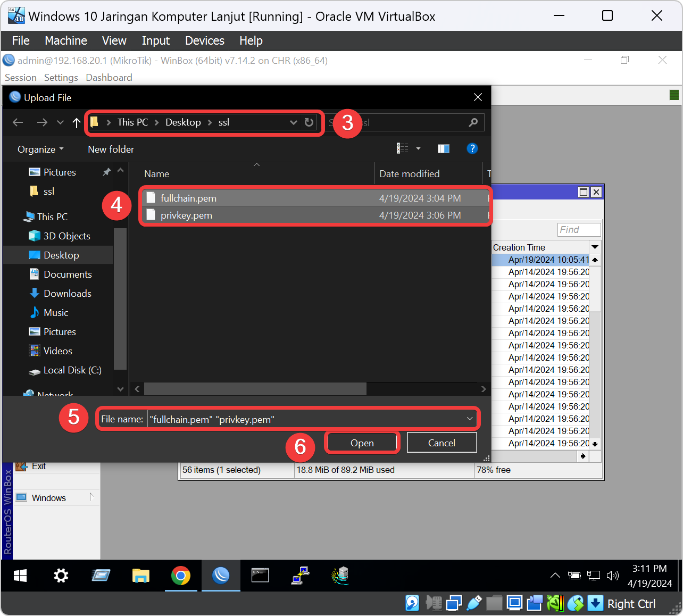Sort by Creation Time column
This screenshot has height=616, width=683.
click(540, 247)
